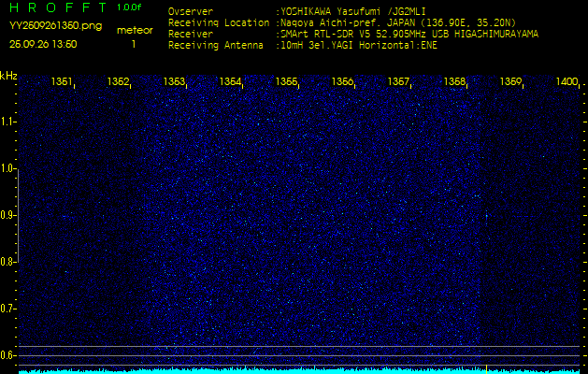This screenshot has width=588, height=374.
Task: Click the 1.0 kHz axis label
Action: (7, 168)
